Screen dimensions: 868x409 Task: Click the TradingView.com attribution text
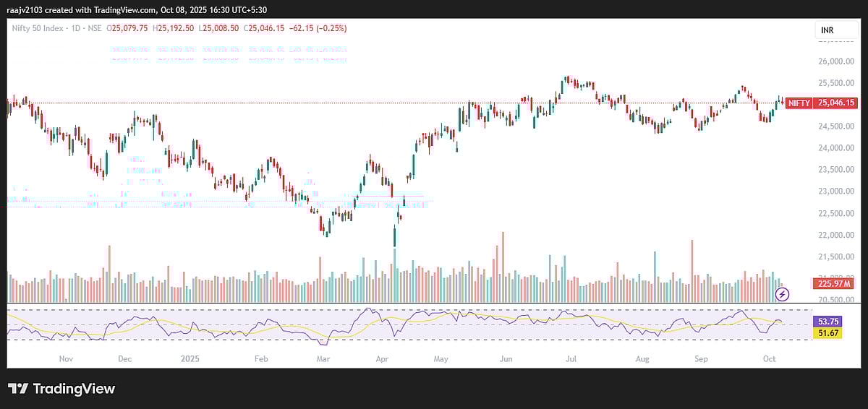(x=124, y=7)
